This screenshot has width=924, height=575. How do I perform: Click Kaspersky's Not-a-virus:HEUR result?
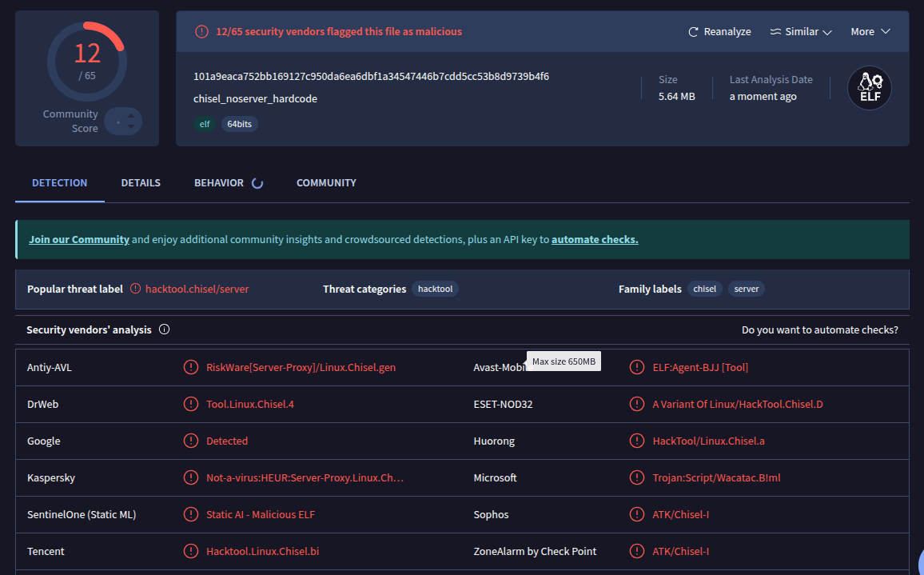click(x=305, y=477)
